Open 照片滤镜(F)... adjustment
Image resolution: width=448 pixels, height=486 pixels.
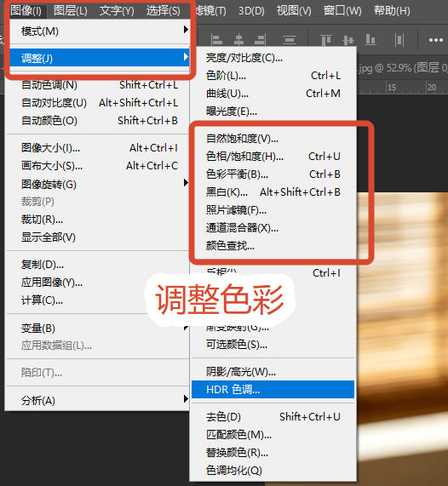(273, 210)
